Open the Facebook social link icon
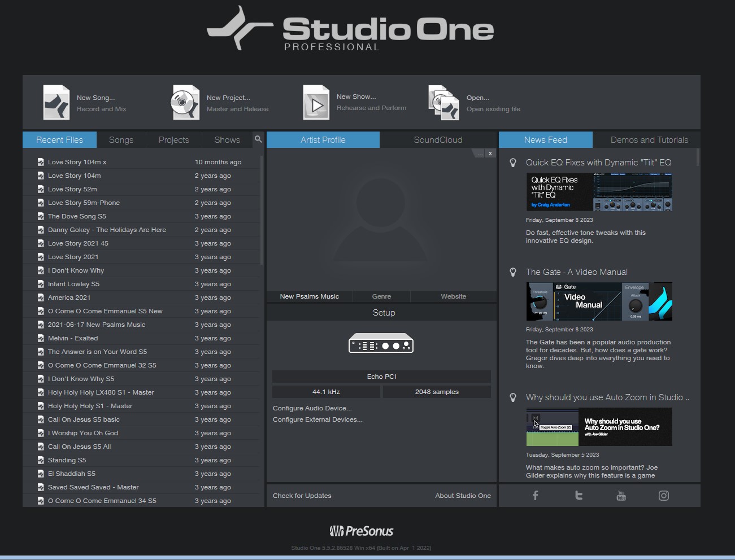This screenshot has width=735, height=560. [x=535, y=496]
